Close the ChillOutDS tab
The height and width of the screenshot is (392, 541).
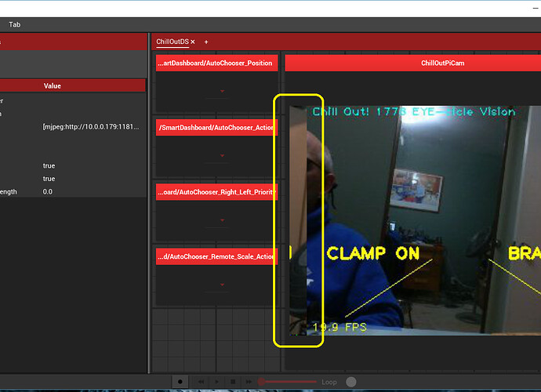coord(193,42)
